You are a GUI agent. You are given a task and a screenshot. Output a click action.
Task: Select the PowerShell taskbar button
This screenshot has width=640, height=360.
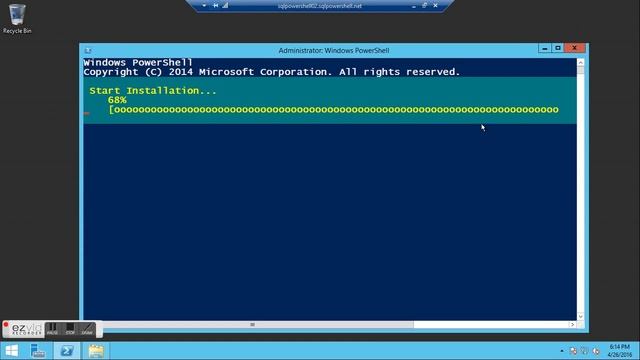click(x=67, y=351)
